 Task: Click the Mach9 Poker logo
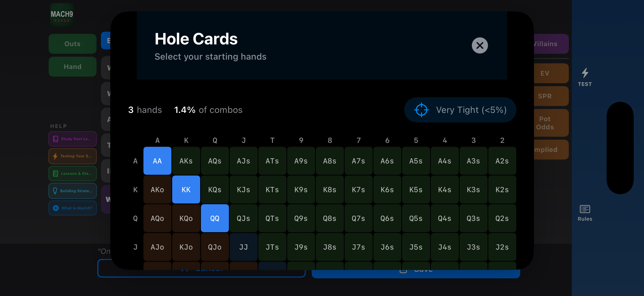point(62,15)
